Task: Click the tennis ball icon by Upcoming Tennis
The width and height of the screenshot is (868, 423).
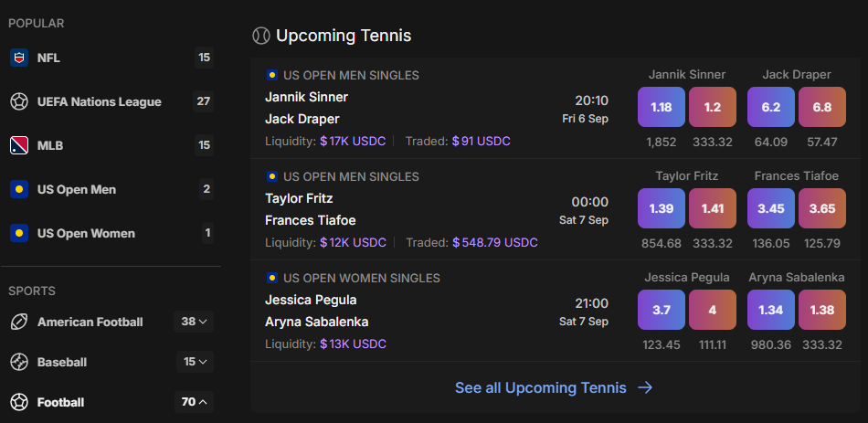Action: pyautogui.click(x=260, y=36)
